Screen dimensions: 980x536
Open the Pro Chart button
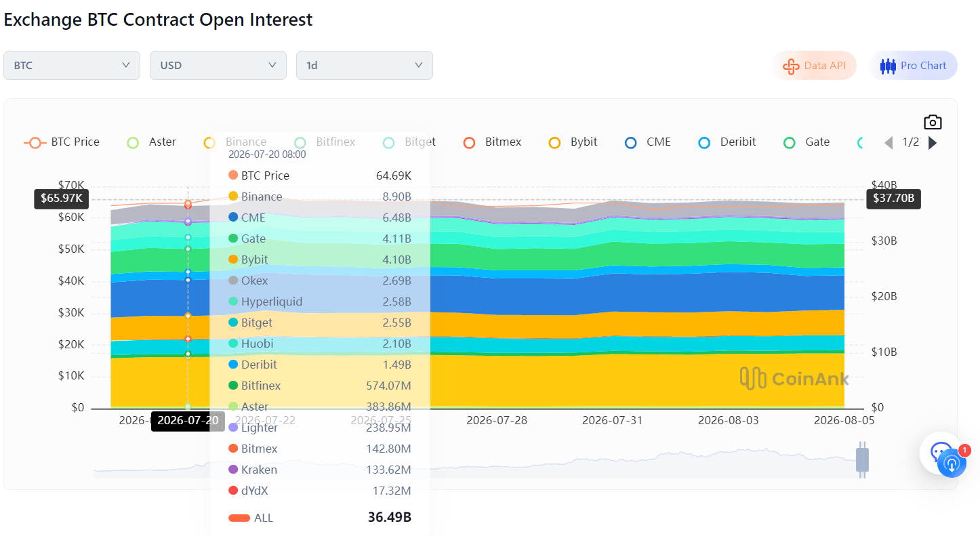914,66
